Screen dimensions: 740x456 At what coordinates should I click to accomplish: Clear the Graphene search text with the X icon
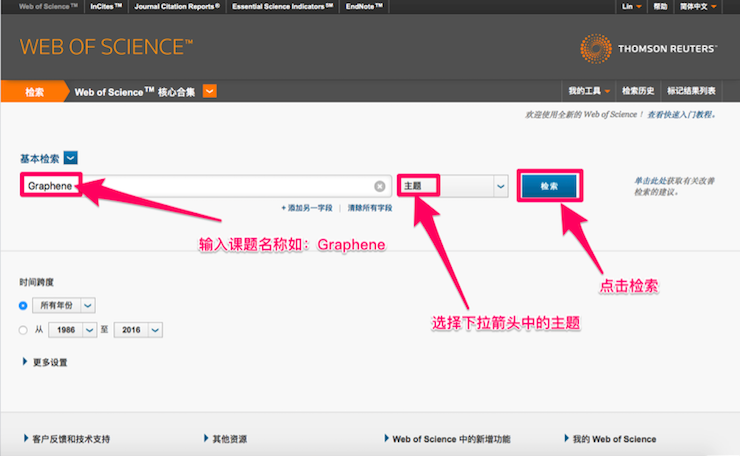[380, 186]
